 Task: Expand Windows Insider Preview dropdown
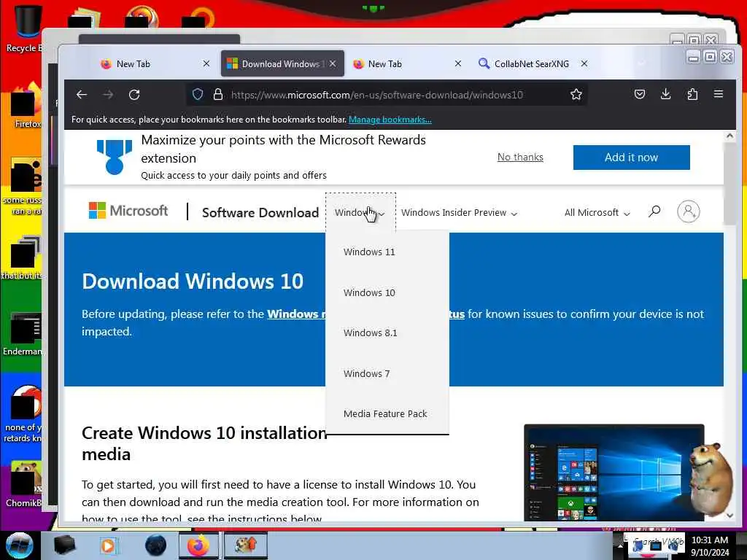(x=460, y=212)
